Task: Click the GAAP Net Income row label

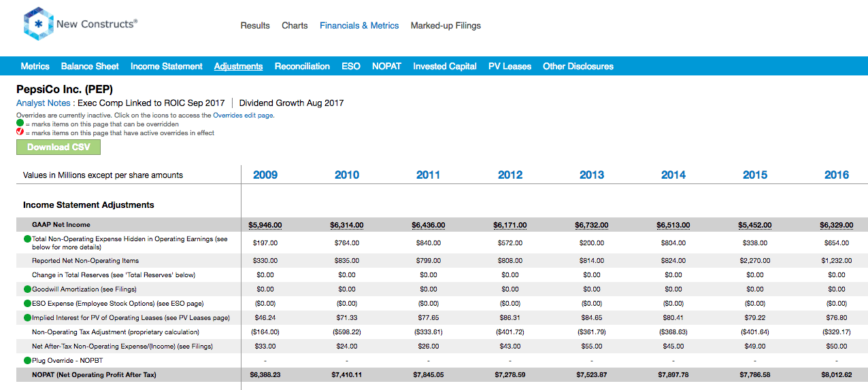Action: point(61,225)
